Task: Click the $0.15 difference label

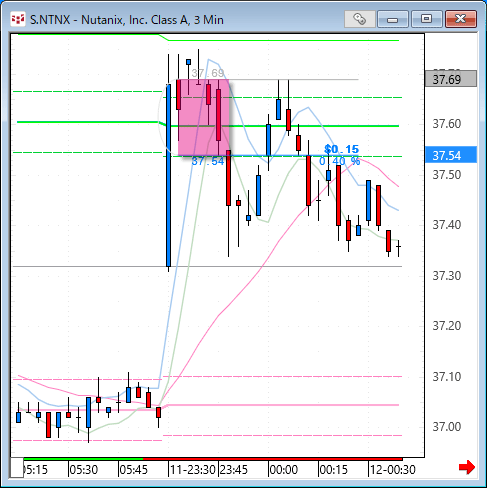Action: click(341, 149)
